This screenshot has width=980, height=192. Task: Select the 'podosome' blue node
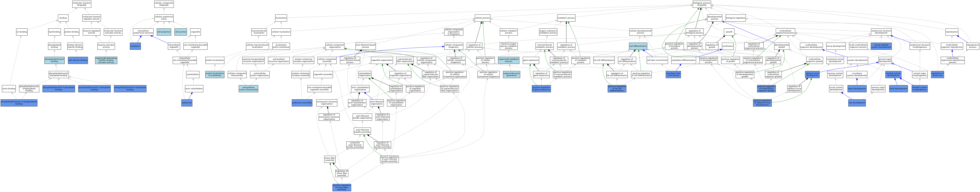tap(187, 103)
